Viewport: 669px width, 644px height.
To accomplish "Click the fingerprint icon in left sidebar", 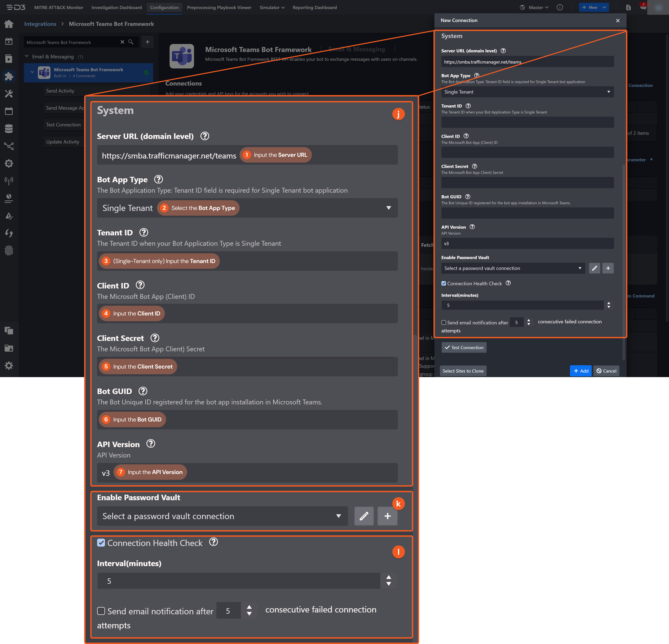I will pyautogui.click(x=9, y=251).
